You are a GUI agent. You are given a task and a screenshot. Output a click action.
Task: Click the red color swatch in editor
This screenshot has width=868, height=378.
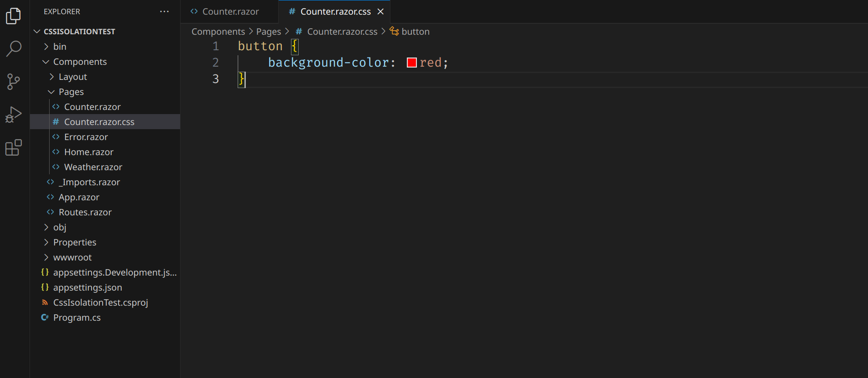[x=411, y=63]
